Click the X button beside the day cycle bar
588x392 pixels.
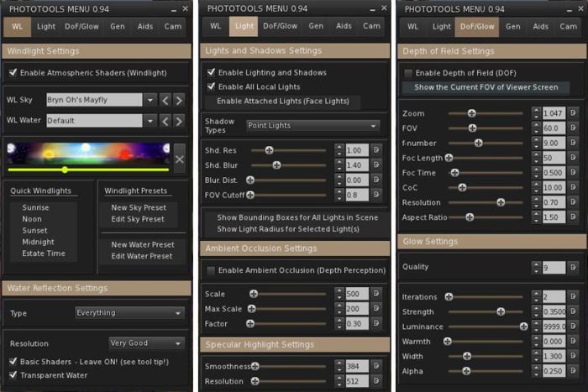[x=179, y=158]
